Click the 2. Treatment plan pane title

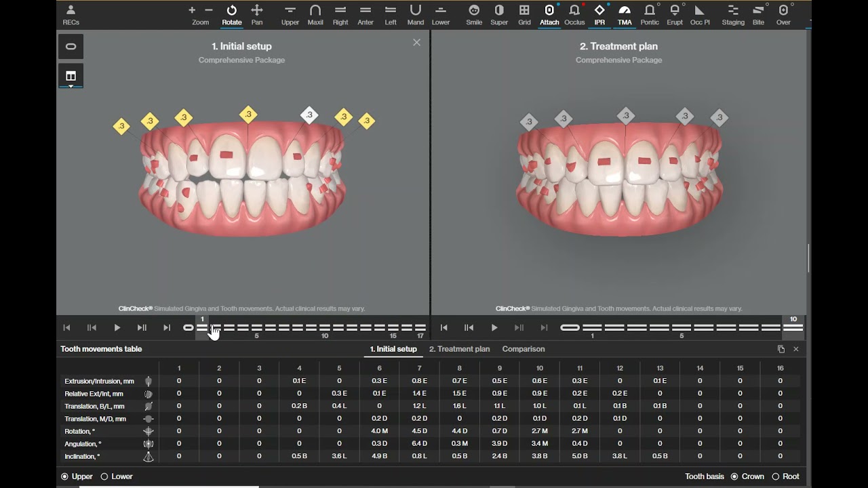coord(618,46)
